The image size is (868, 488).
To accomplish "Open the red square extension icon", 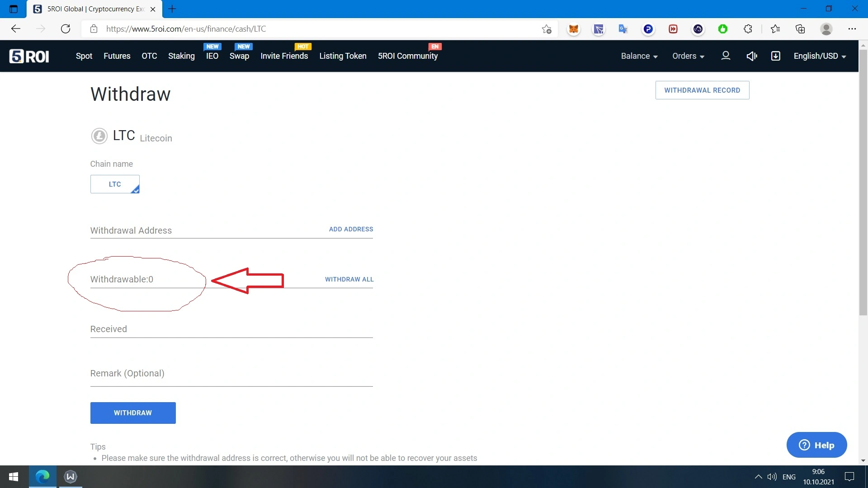I will click(x=673, y=29).
